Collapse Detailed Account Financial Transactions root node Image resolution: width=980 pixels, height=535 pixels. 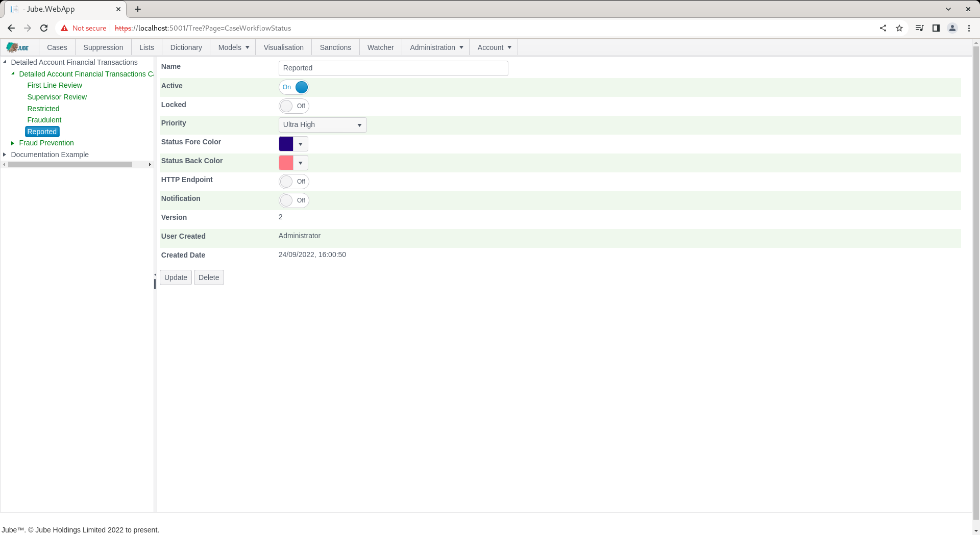tap(5, 62)
